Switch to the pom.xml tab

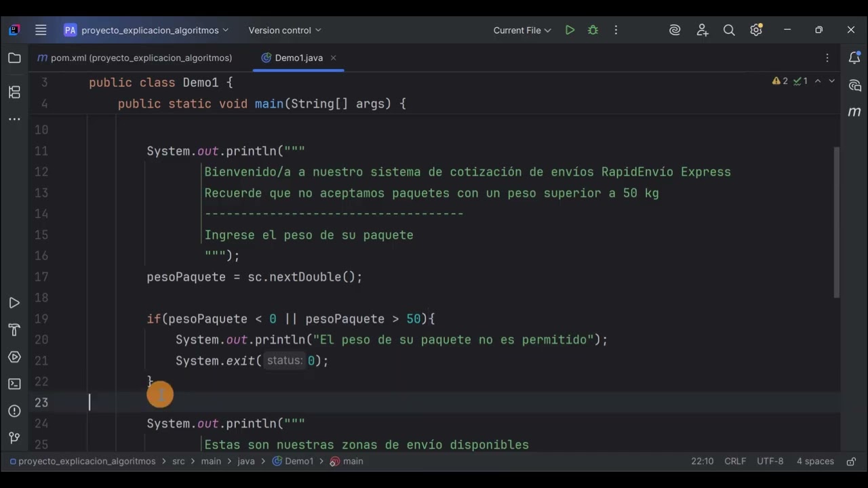pyautogui.click(x=134, y=58)
